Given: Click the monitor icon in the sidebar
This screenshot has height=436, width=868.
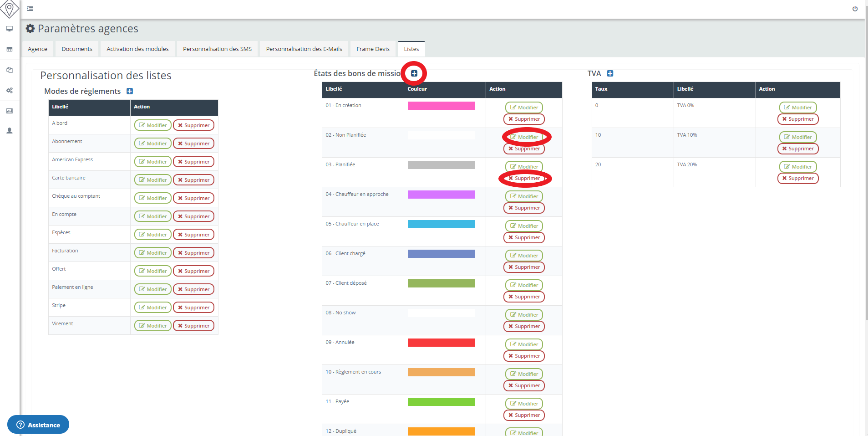Looking at the screenshot, I should click(x=10, y=29).
